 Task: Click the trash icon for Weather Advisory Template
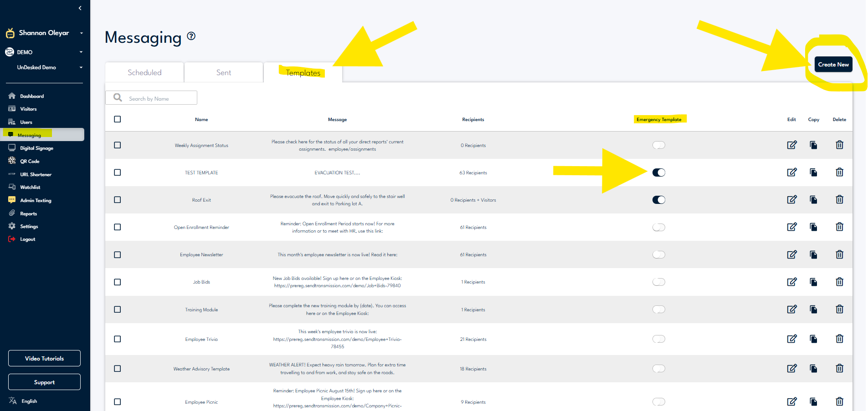click(839, 369)
